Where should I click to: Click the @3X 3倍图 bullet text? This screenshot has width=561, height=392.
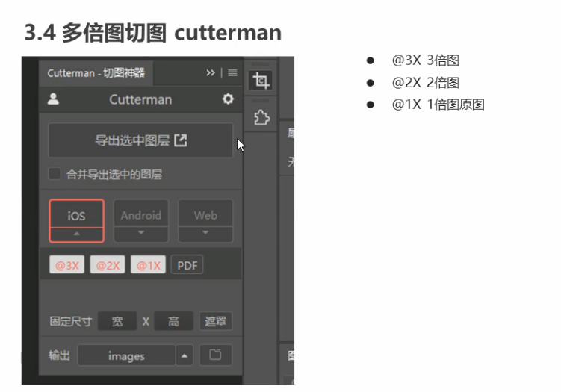click(x=425, y=60)
